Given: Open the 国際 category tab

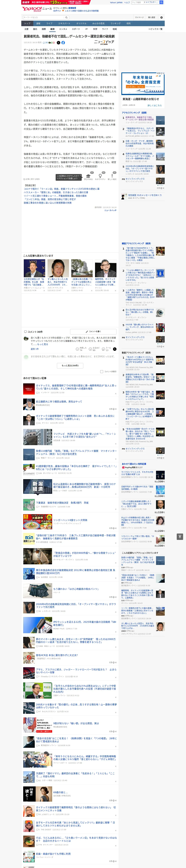Looking at the screenshot, I should pyautogui.click(x=44, y=29).
